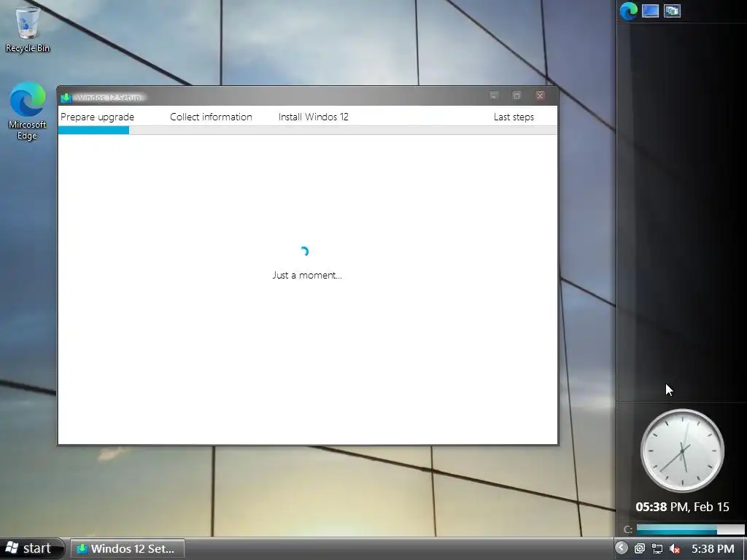Click the Prepare upgrade step label
747x560 pixels.
(97, 117)
